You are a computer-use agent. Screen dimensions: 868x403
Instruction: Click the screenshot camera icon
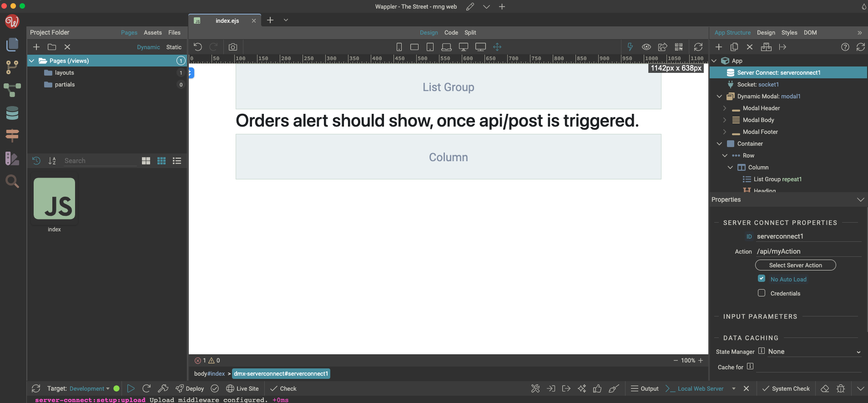click(233, 47)
